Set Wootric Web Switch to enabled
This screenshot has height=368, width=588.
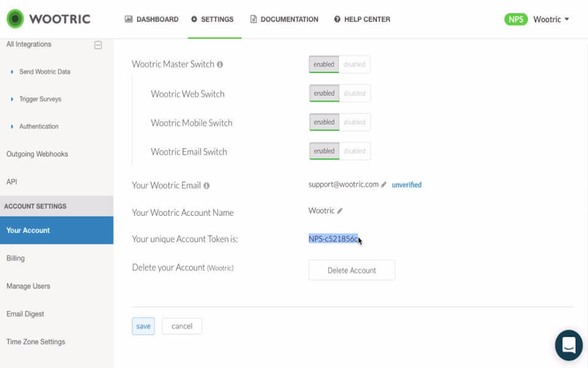click(x=325, y=93)
